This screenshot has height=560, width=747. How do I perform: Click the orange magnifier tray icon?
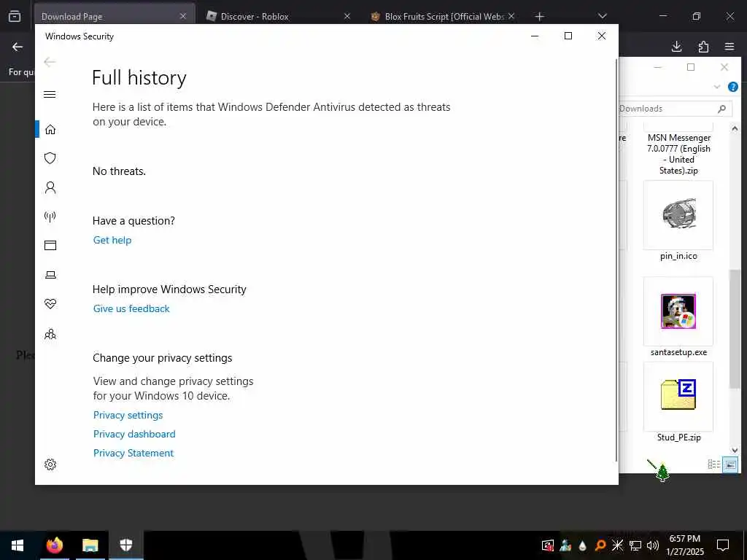point(600,545)
